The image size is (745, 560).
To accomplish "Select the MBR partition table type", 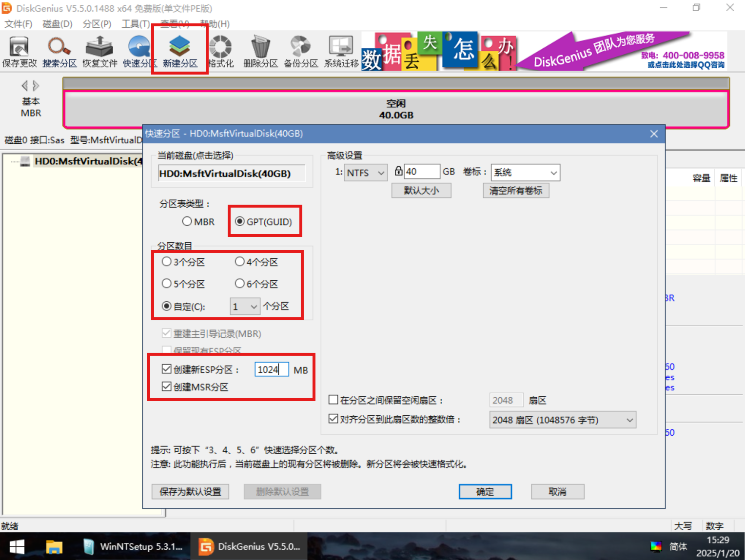I will [198, 222].
